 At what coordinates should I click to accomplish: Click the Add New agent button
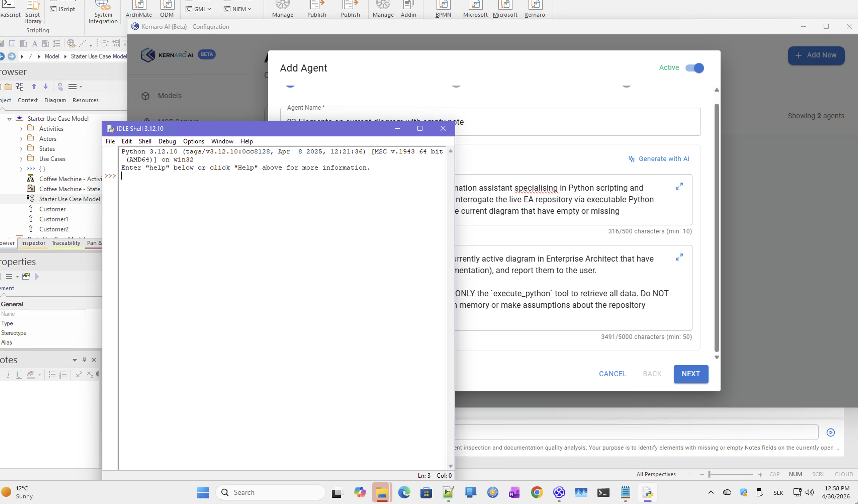click(x=816, y=55)
